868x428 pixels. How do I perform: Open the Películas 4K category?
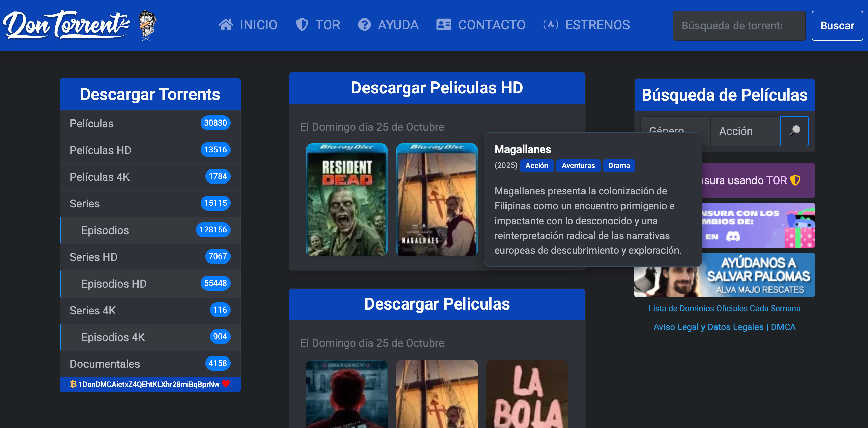150,177
